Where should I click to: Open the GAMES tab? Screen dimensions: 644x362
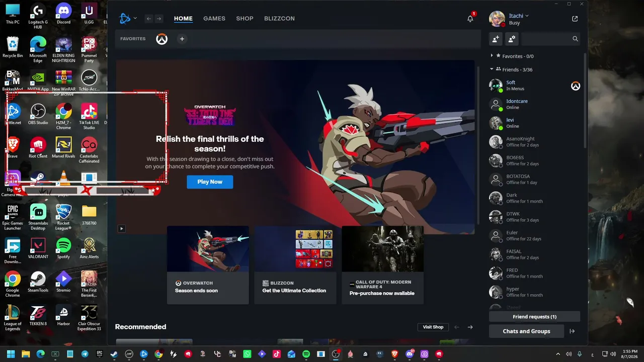click(214, 19)
